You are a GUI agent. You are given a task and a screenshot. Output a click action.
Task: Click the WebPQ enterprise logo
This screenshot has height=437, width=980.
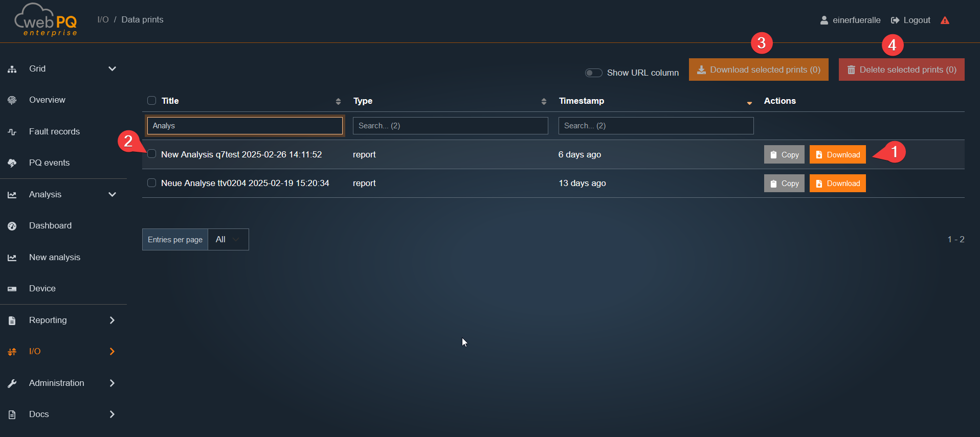pos(46,20)
